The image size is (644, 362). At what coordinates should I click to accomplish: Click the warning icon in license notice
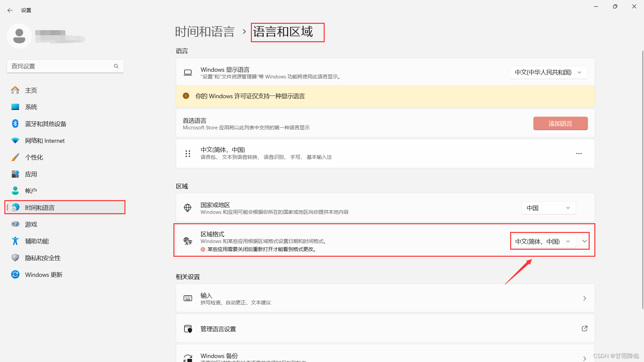(186, 96)
